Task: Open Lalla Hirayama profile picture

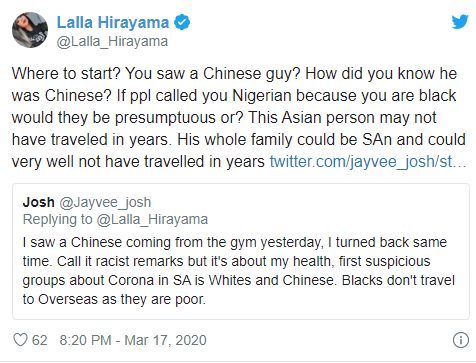Action: point(30,30)
